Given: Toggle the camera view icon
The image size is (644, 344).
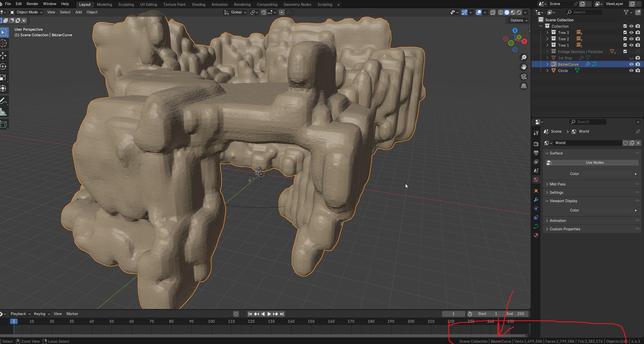Looking at the screenshot, I should tap(524, 77).
